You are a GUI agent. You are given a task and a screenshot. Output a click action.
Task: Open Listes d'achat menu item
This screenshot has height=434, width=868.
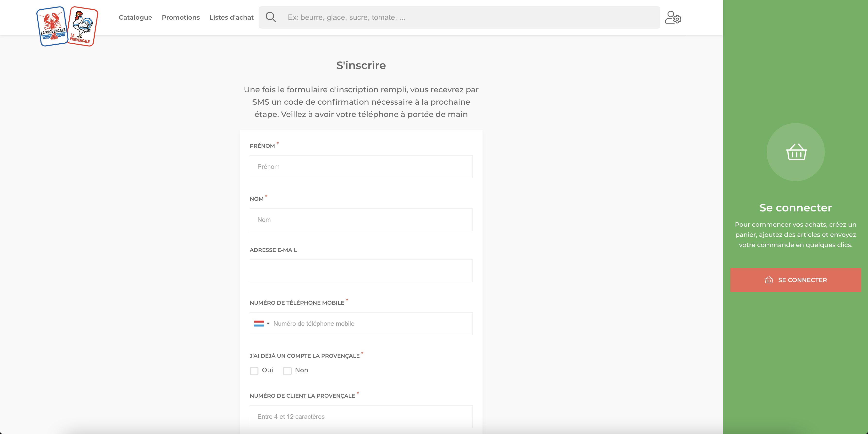[x=232, y=17]
